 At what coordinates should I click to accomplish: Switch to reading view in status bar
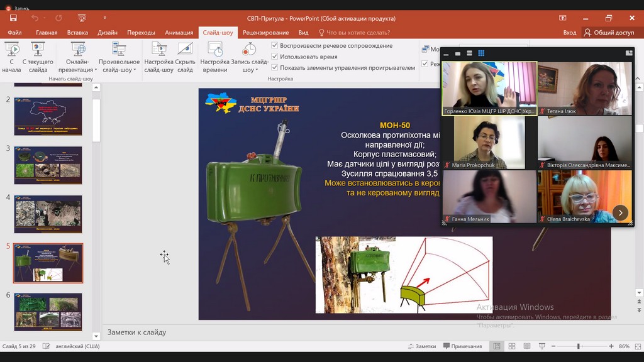526,346
